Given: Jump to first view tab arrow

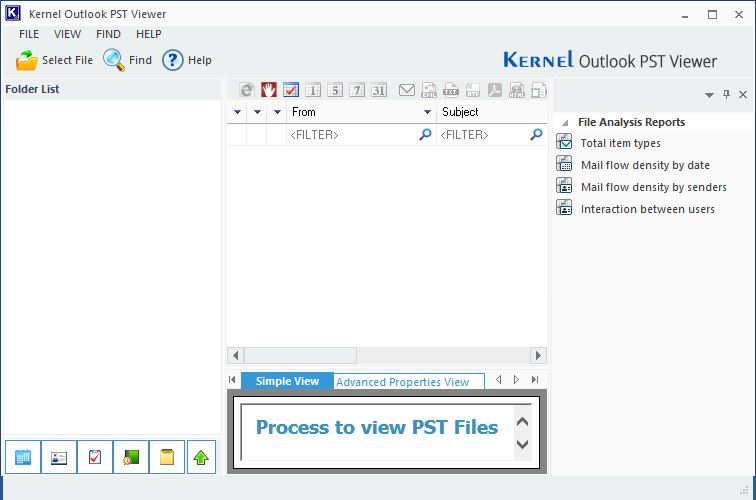Looking at the screenshot, I should [x=232, y=379].
